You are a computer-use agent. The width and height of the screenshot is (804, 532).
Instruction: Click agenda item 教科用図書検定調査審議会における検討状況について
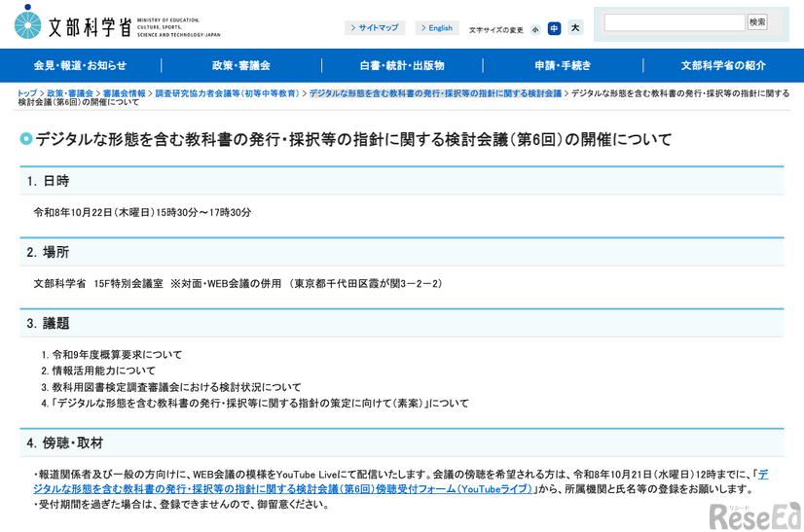tap(177, 387)
